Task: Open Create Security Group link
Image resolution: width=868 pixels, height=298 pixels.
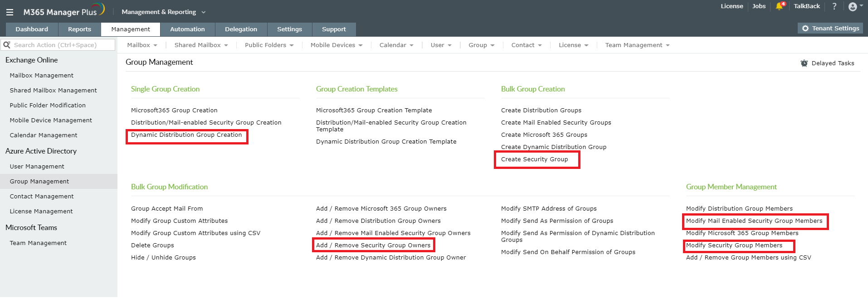Action: coord(534,159)
